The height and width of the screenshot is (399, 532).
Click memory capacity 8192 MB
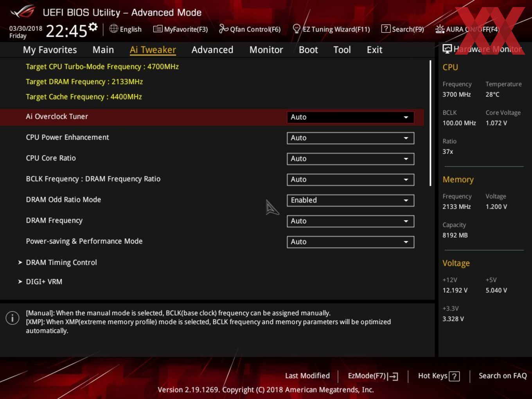click(x=455, y=235)
